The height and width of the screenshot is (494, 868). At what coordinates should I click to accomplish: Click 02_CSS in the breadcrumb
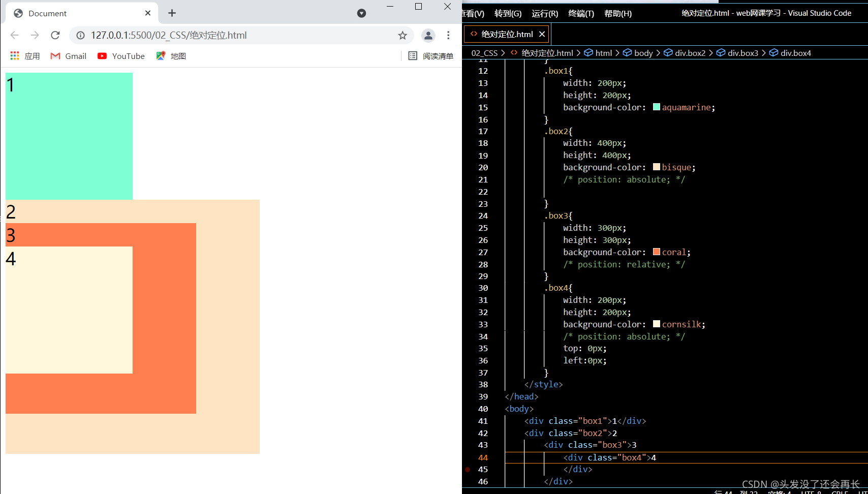click(484, 53)
